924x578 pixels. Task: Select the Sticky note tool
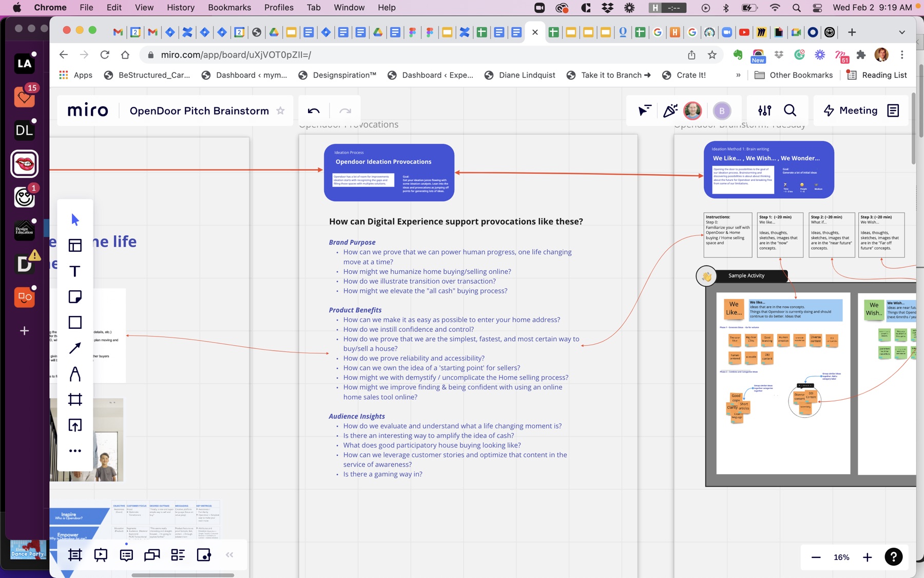click(75, 297)
